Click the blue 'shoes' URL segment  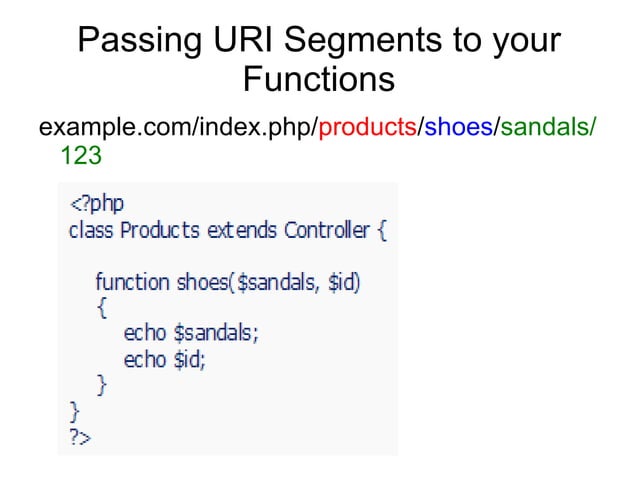coord(459,127)
